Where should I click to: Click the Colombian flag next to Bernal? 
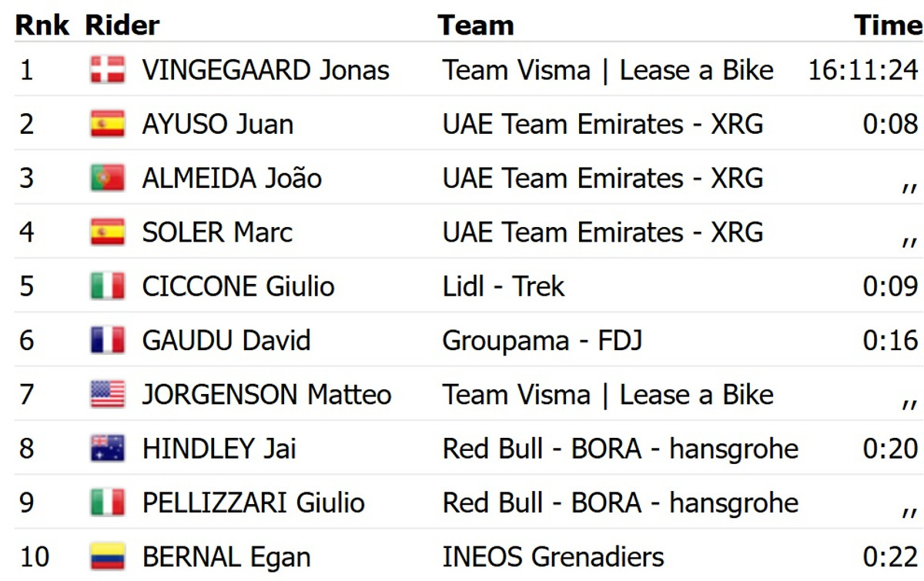pyautogui.click(x=107, y=556)
